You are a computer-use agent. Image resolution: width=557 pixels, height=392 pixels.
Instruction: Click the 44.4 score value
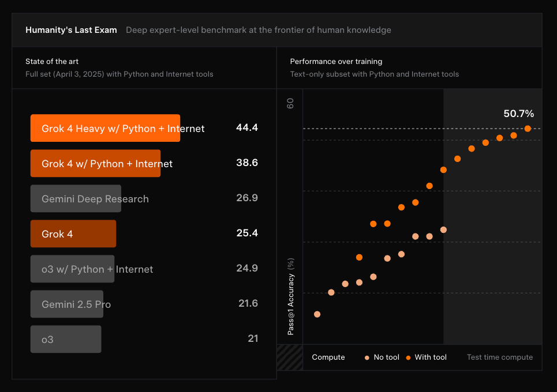coord(247,127)
